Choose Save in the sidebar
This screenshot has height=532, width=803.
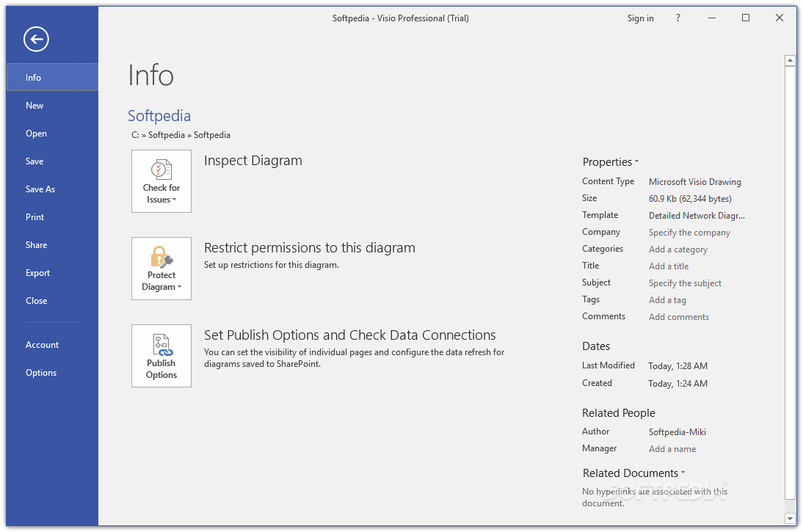(x=52, y=161)
